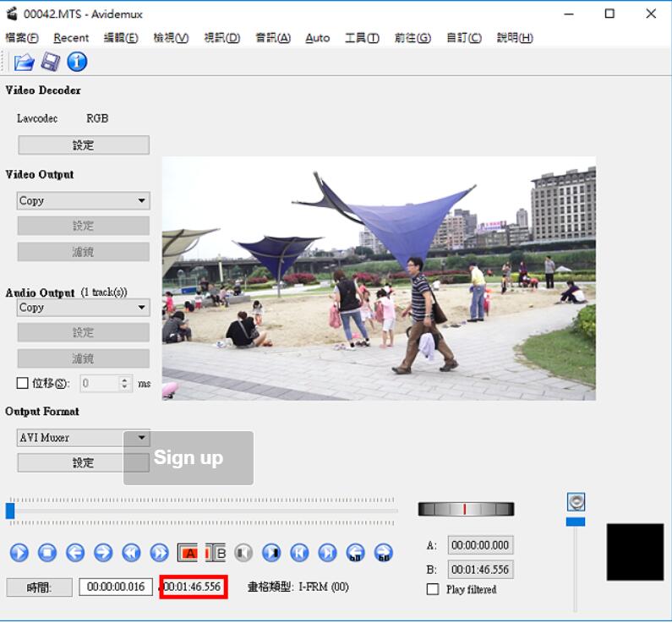The height and width of the screenshot is (623, 672).
Task: Click the Video Decoder 設定 button
Action: coord(84,145)
